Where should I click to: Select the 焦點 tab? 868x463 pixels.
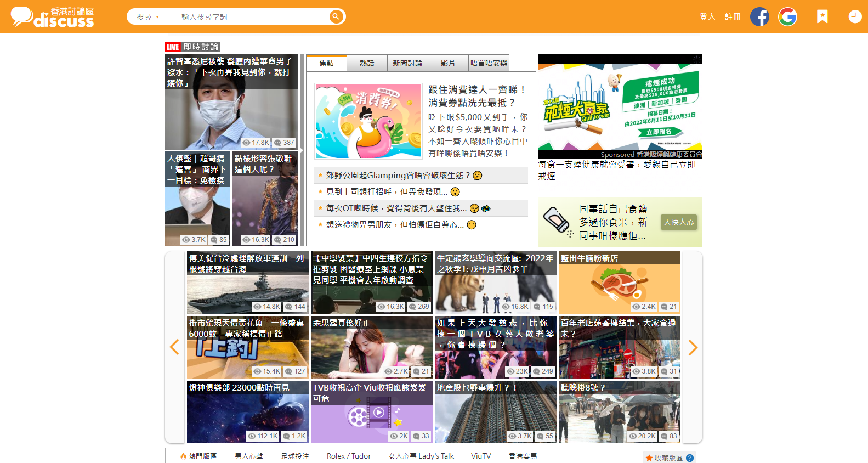click(x=326, y=63)
